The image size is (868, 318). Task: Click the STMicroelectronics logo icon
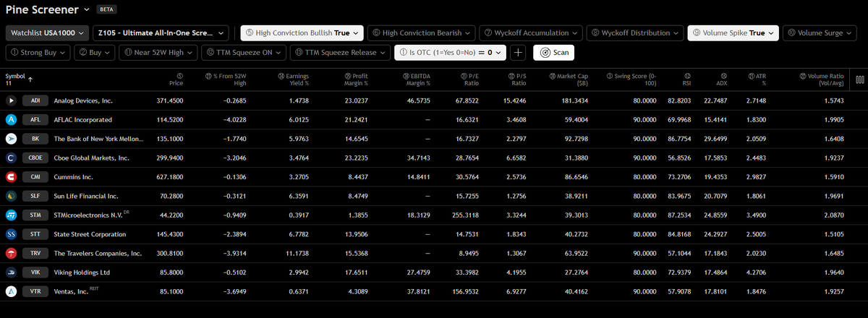point(12,215)
